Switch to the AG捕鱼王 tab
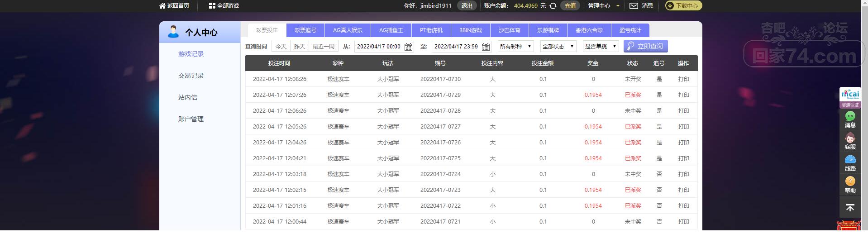Viewport: 868px width, 248px height. [x=391, y=30]
